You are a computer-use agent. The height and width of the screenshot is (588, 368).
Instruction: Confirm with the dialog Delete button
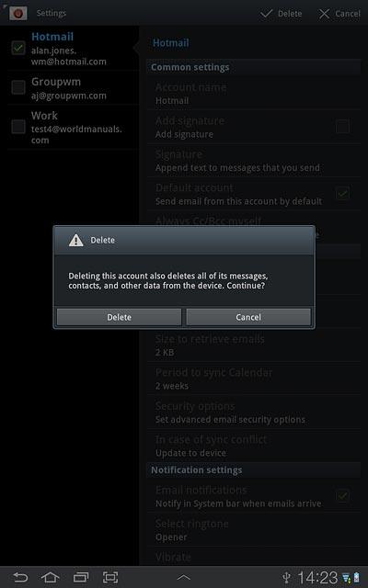pos(119,317)
